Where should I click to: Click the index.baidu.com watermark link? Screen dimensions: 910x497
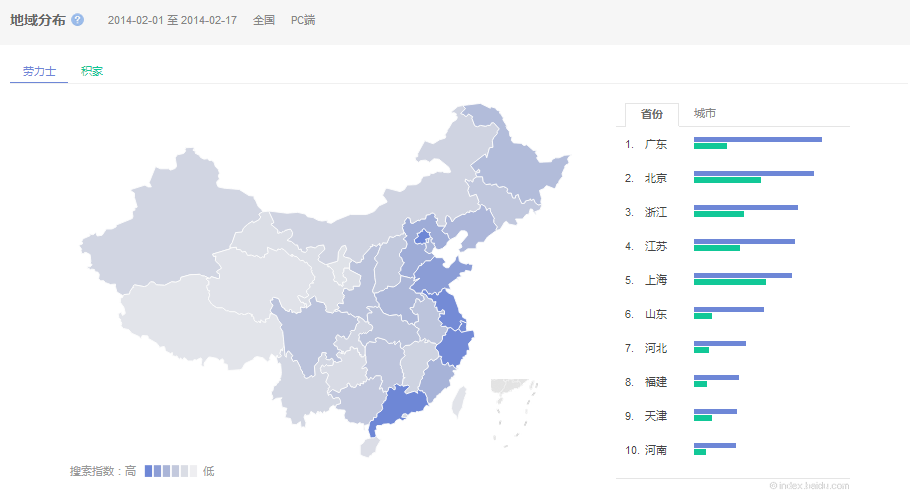click(809, 485)
